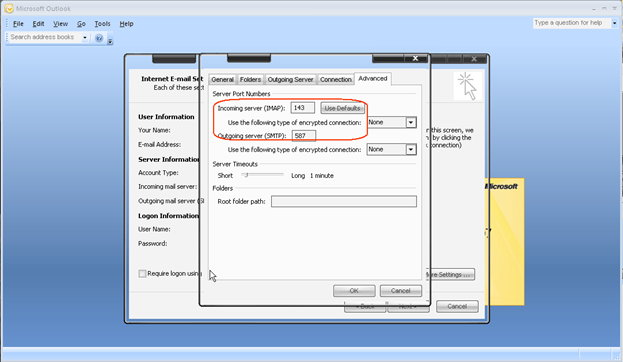Open the outgoing server encryption type dropdown
This screenshot has height=362, width=623.
411,149
